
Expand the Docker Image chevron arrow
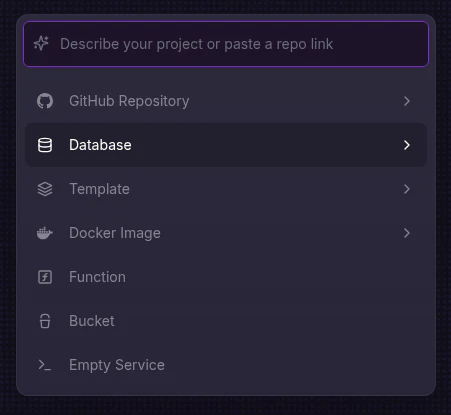(407, 233)
